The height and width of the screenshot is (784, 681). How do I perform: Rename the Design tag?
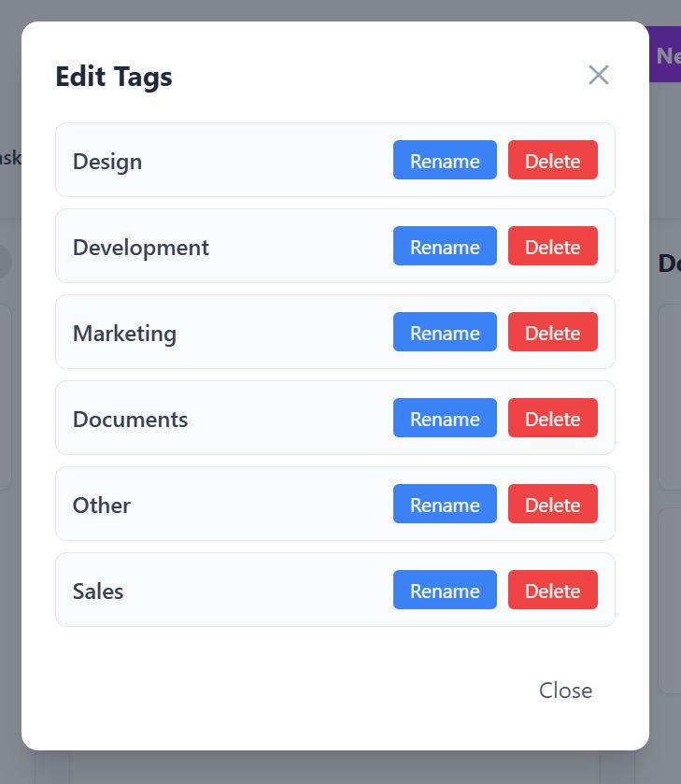(445, 161)
